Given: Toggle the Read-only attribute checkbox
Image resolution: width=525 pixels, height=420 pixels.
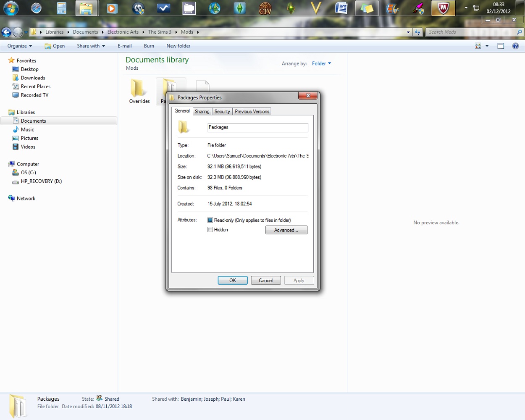Looking at the screenshot, I should 210,220.
